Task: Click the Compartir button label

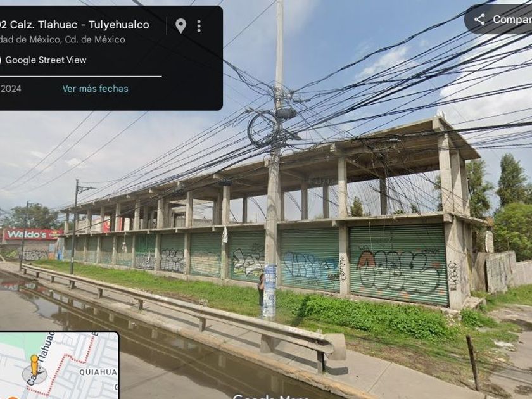Action: coord(512,20)
